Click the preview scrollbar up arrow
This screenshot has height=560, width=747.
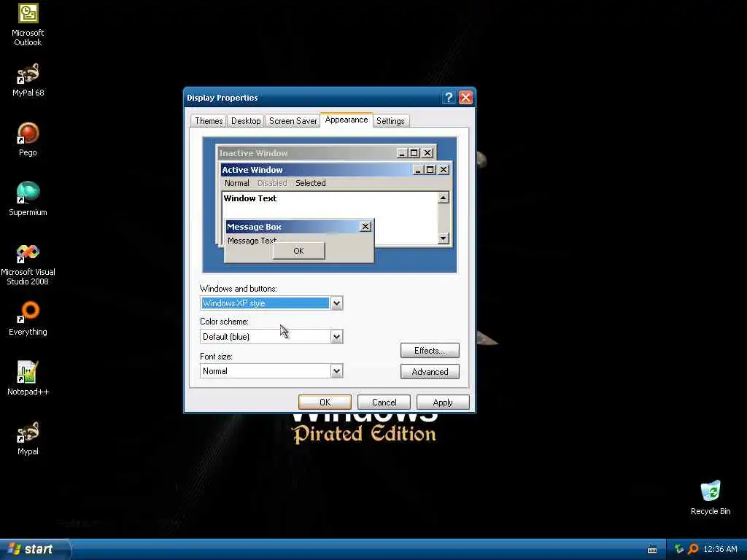pos(443,198)
